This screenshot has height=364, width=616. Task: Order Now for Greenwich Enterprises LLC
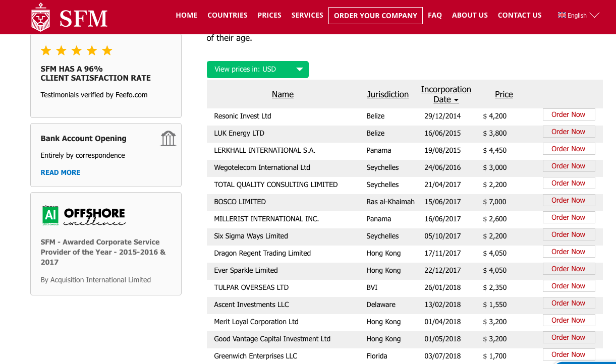(569, 354)
